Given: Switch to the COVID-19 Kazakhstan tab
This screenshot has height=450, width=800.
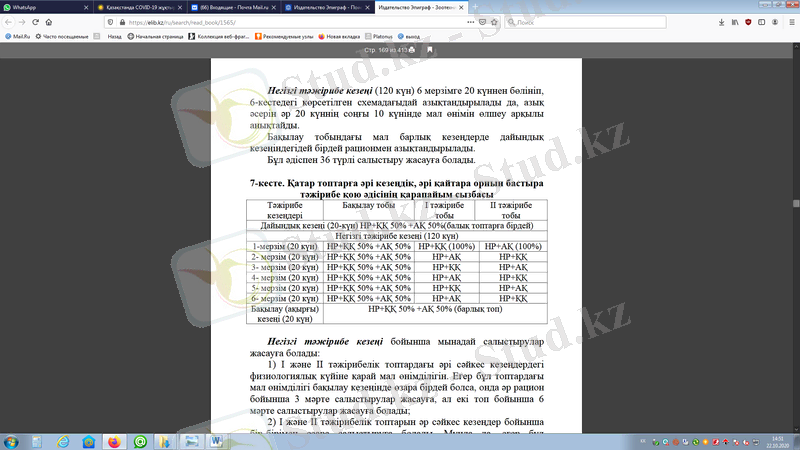Looking at the screenshot, I should coord(140,8).
